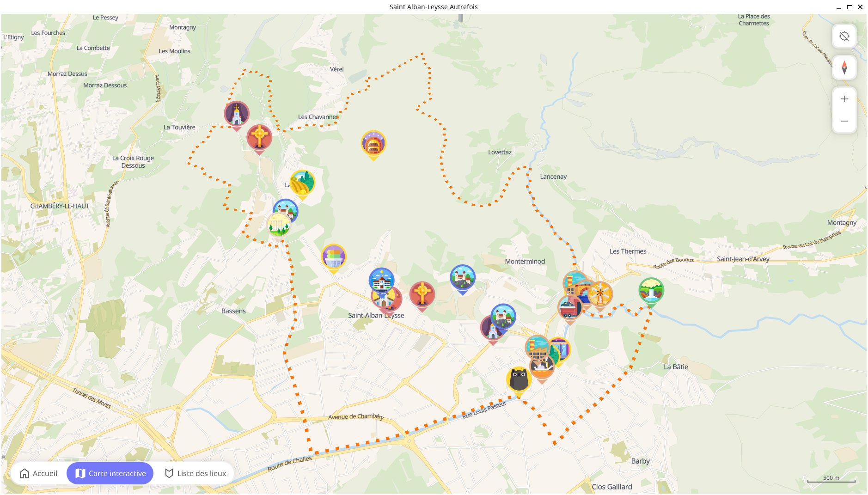This screenshot has width=868, height=495.
Task: Click the Saint-Jean-d'Arvey town label
Action: [743, 259]
